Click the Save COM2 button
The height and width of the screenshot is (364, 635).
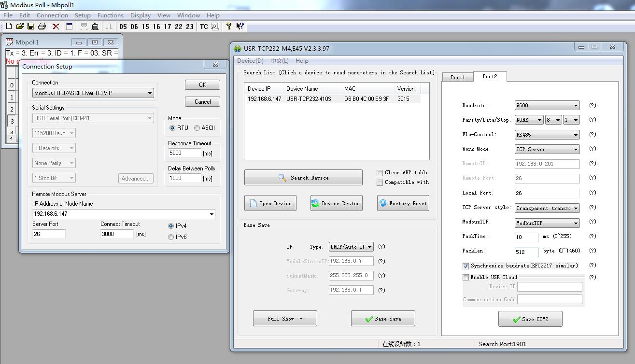tap(530, 319)
